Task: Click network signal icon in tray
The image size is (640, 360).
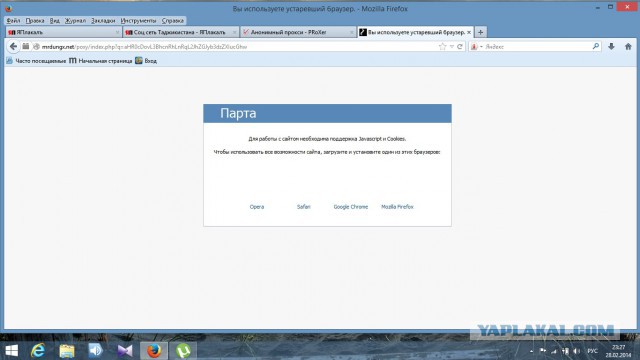Action: (554, 351)
